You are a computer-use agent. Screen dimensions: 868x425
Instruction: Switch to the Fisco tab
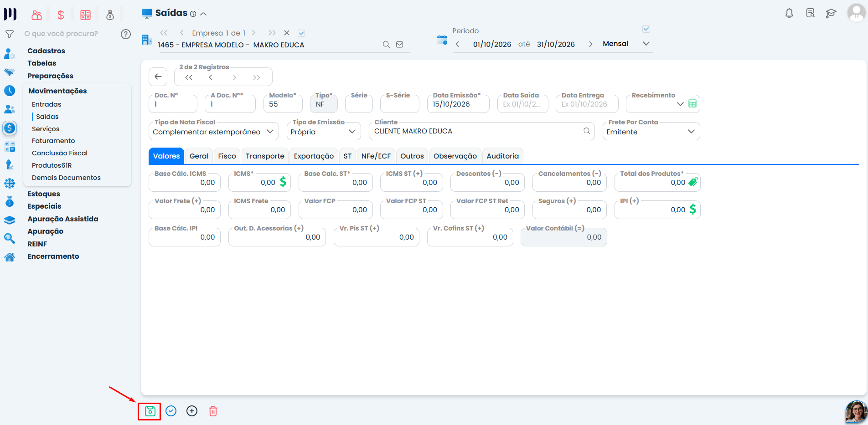[x=227, y=156]
